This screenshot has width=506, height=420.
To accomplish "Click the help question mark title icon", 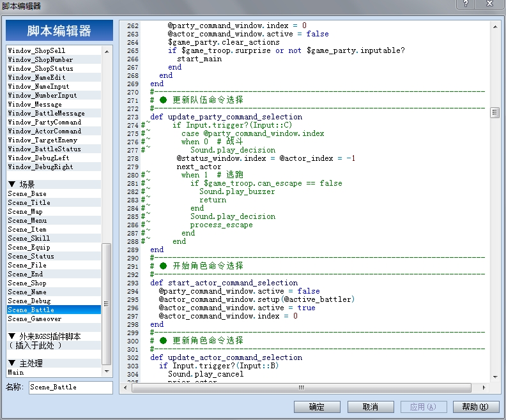I will point(466,4).
